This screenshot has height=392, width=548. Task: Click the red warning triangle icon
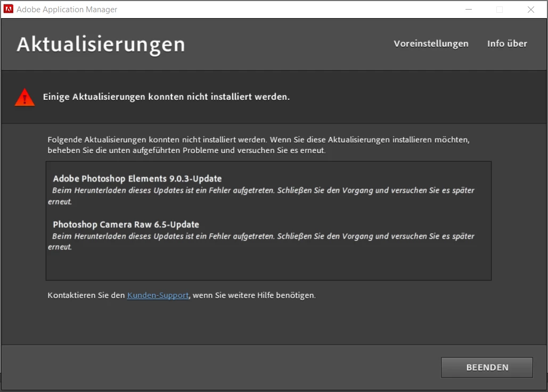pyautogui.click(x=24, y=97)
